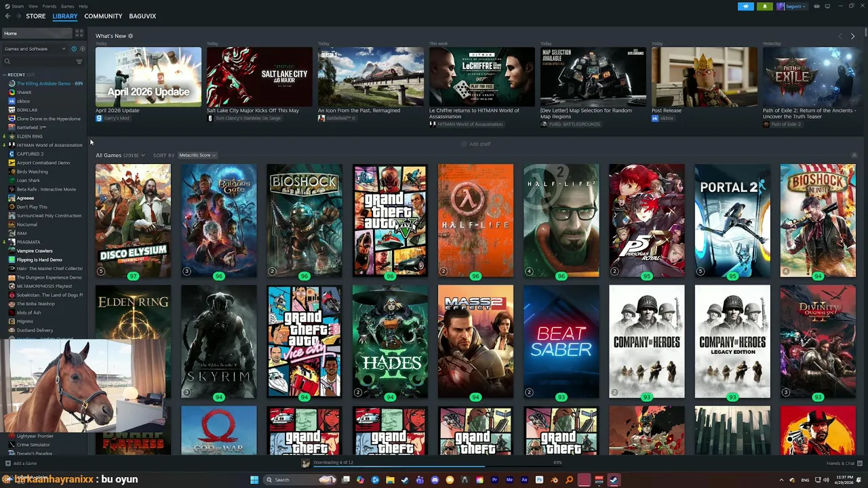Open the View menu
This screenshot has width=868, height=488.
click(x=33, y=6)
